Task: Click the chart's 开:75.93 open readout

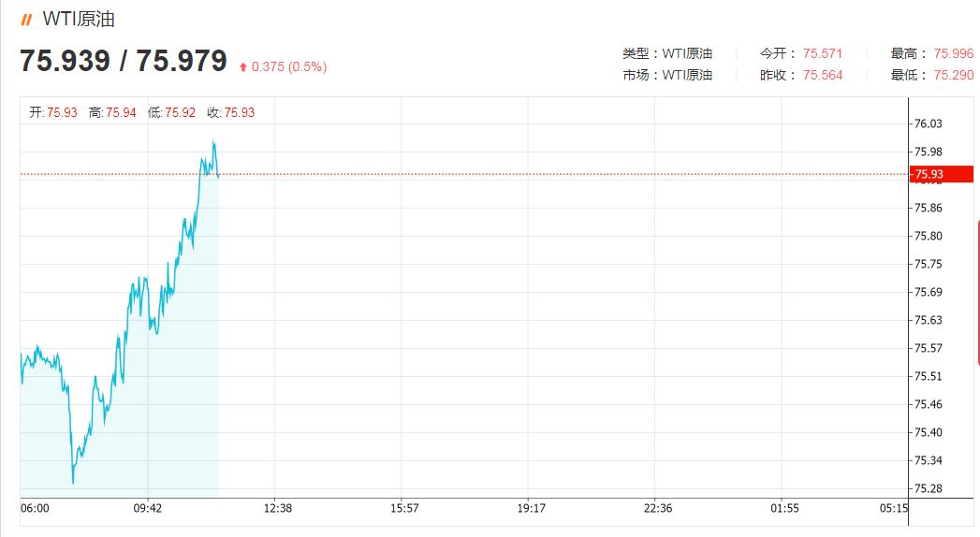Action: click(x=53, y=112)
